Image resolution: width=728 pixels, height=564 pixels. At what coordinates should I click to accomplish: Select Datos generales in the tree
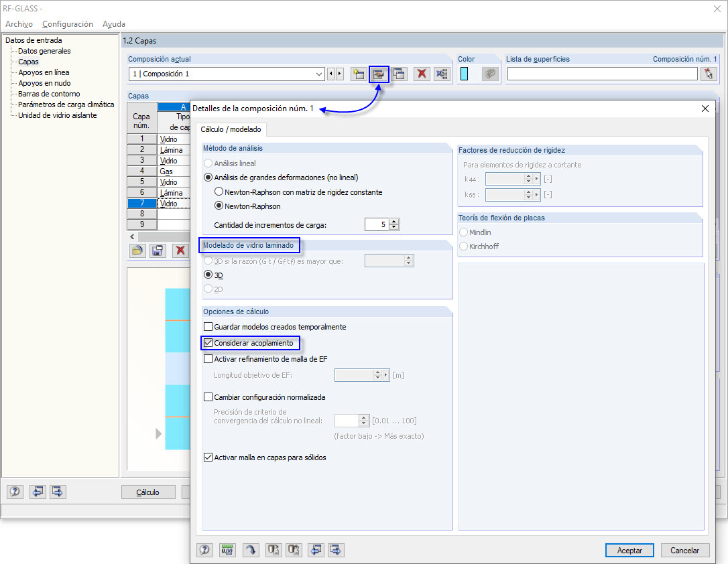[44, 51]
